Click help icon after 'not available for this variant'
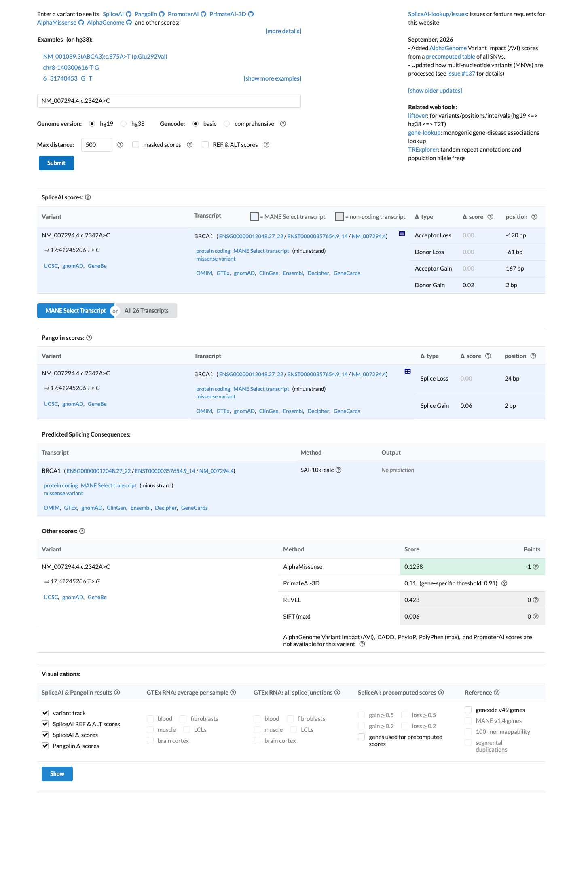 [x=362, y=644]
